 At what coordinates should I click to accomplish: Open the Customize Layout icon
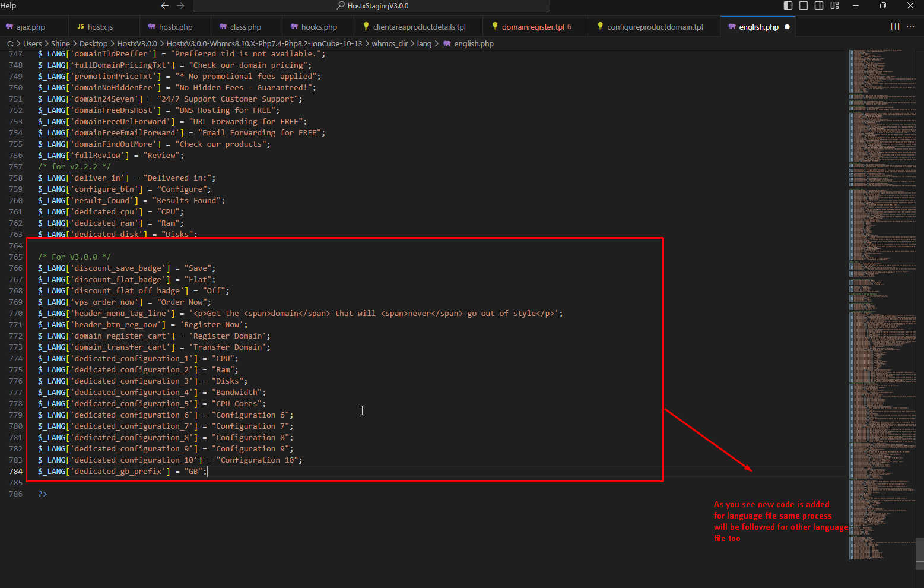835,5
